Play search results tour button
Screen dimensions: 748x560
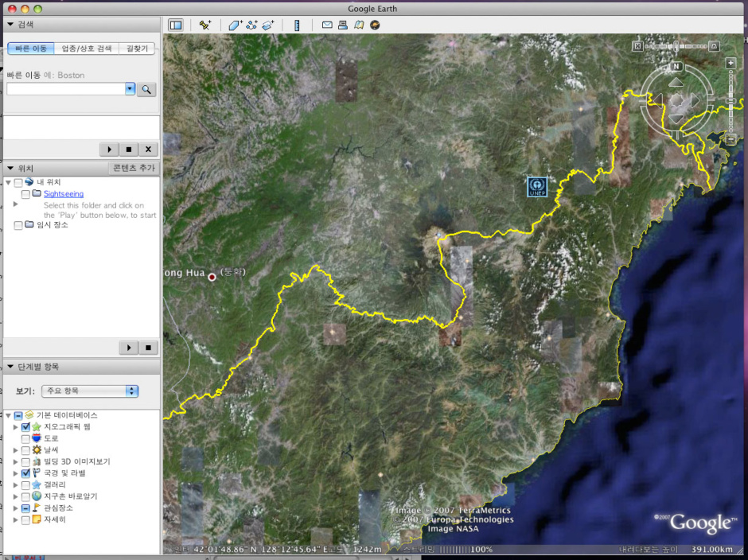109,150
